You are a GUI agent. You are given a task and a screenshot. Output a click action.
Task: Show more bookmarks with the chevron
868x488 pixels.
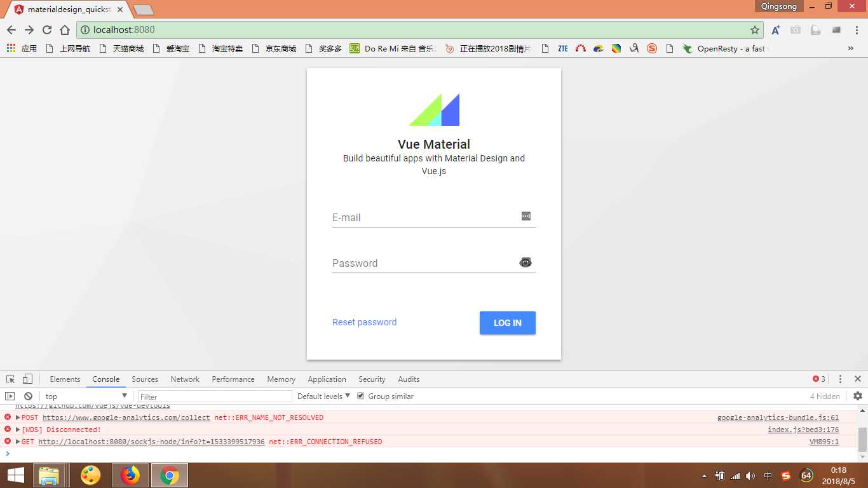851,48
